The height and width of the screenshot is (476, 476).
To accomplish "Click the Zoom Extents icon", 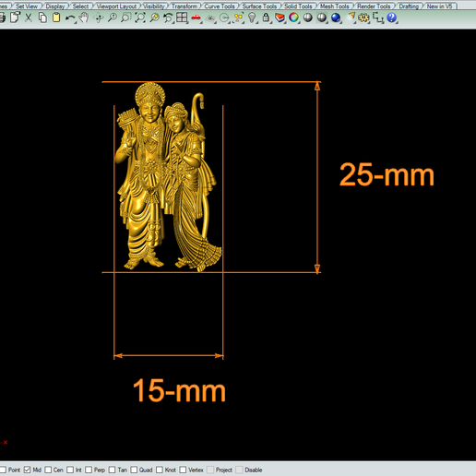I will [x=140, y=18].
